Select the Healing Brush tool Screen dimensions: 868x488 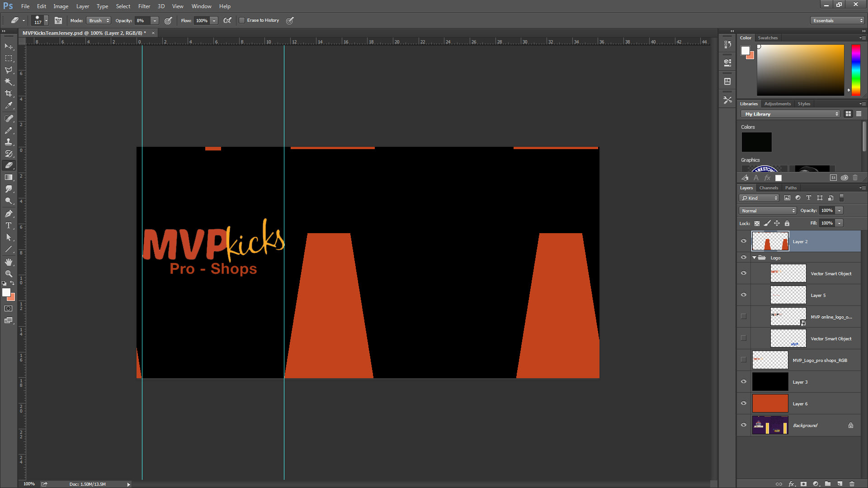(x=9, y=118)
